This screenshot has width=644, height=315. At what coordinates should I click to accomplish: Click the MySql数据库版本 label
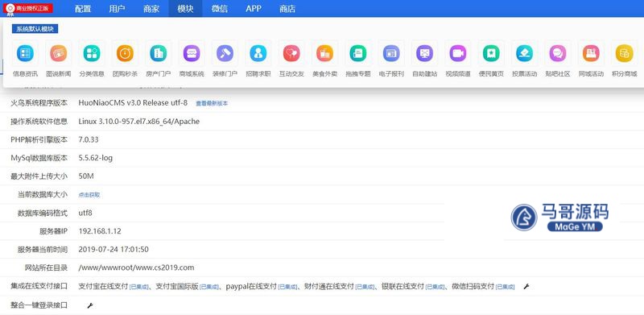tap(39, 158)
